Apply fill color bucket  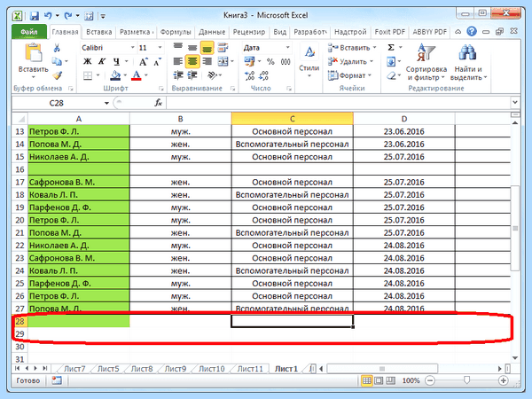pos(115,75)
